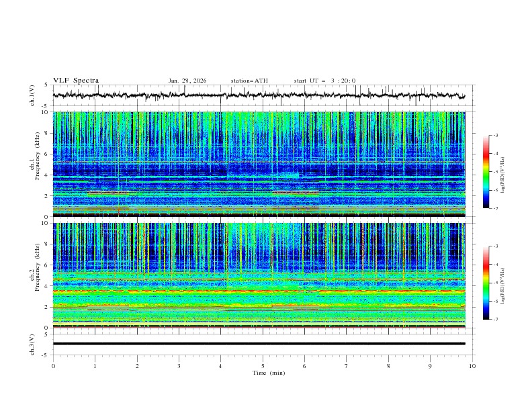This screenshot has height=411, width=532.
Task: Click the 10 minute tick label on time axis
Action: point(472,366)
